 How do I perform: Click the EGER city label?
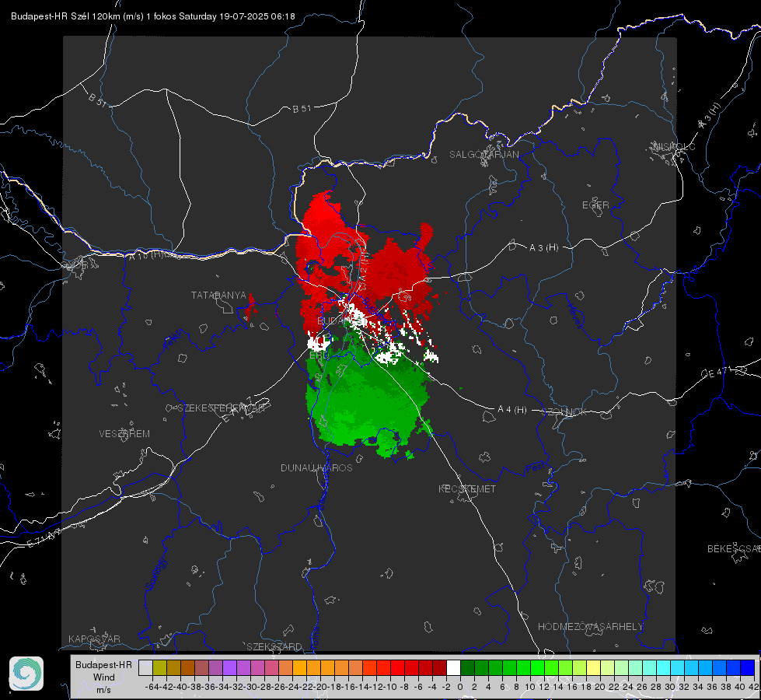coord(595,205)
